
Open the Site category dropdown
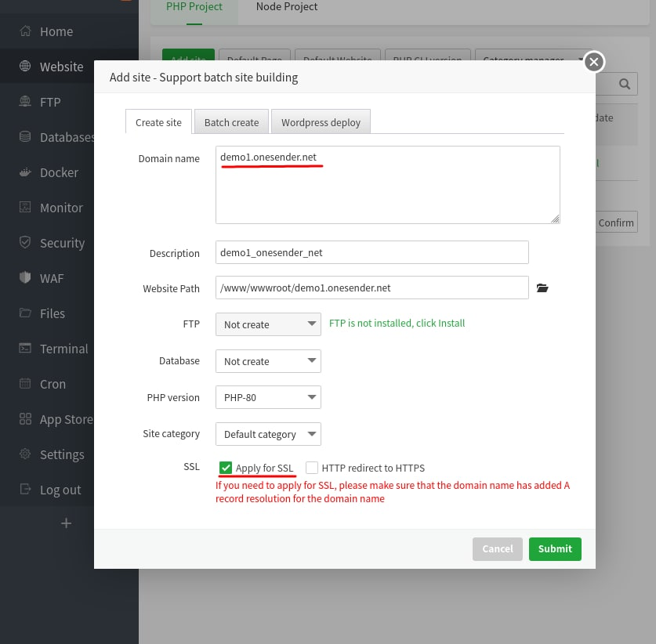[268, 434]
